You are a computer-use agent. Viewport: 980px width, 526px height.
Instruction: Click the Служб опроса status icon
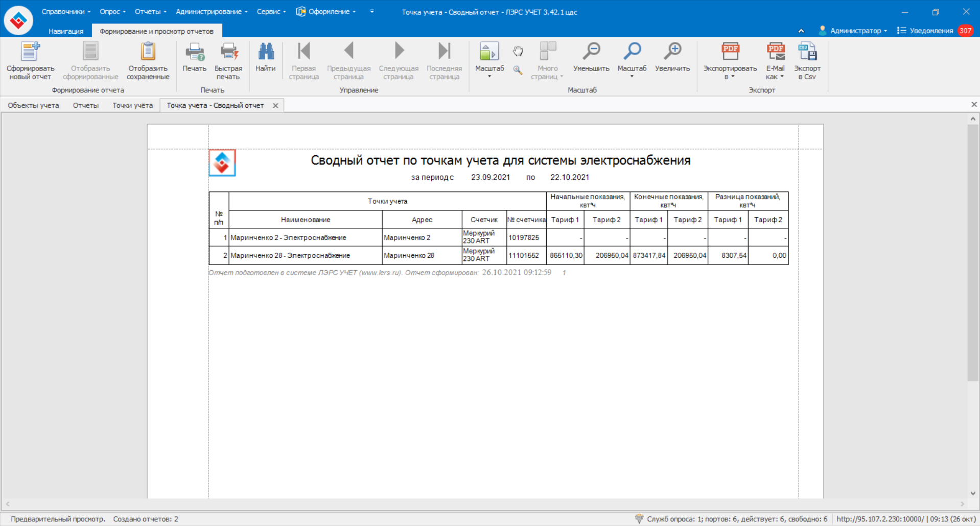point(639,518)
